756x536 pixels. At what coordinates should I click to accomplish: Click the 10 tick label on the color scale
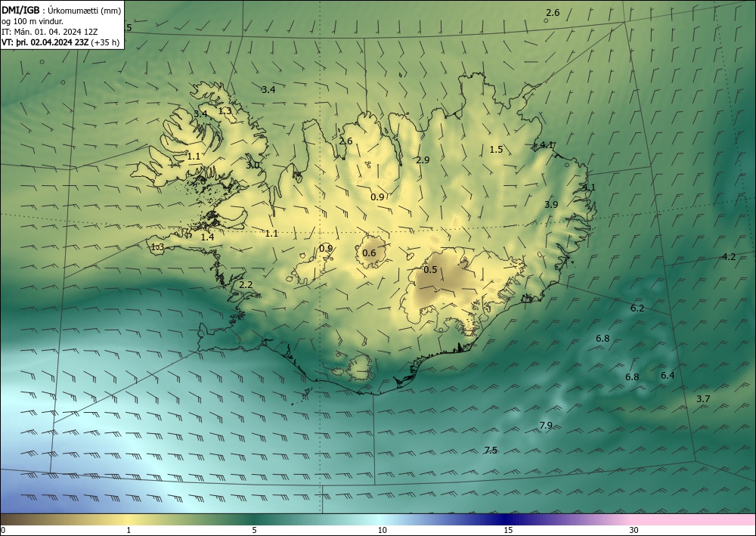coord(382,531)
